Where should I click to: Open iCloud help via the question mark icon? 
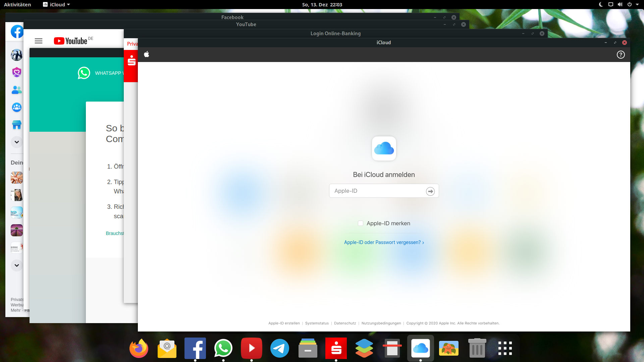pyautogui.click(x=621, y=55)
